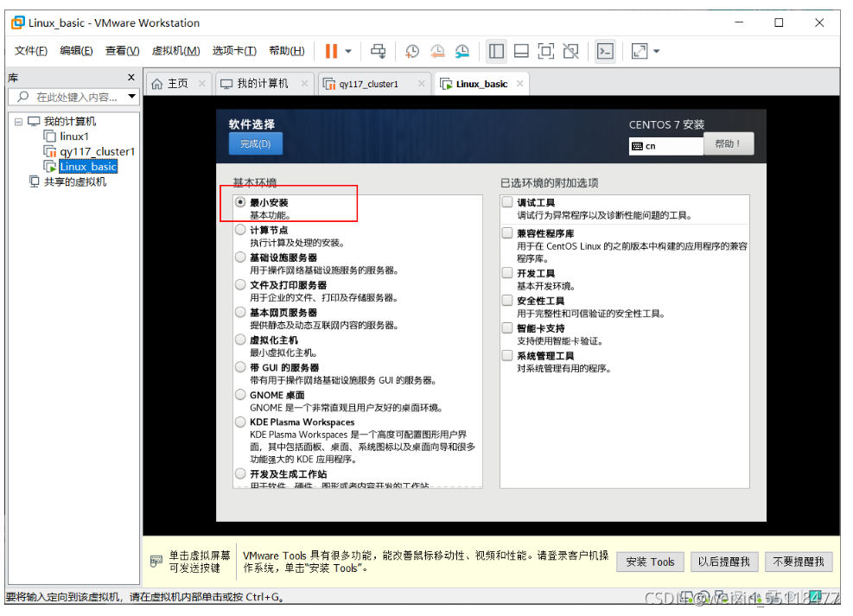Toggle the library sidebar view icon

(x=496, y=51)
